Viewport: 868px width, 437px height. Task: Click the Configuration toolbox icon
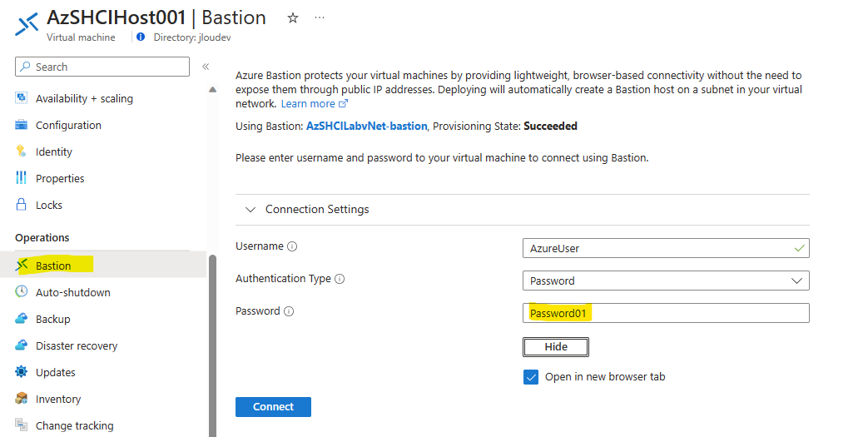(x=21, y=125)
